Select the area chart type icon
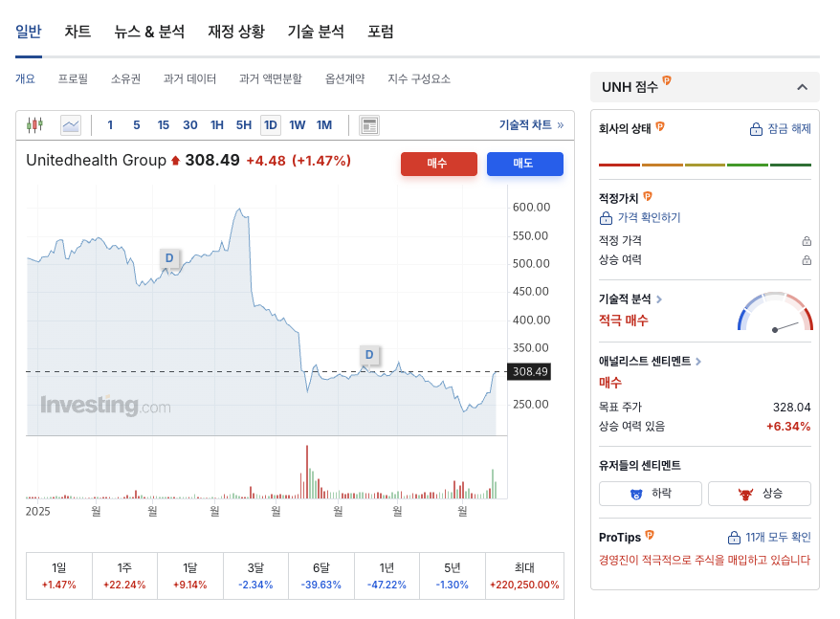This screenshot has width=840, height=619. [71, 124]
